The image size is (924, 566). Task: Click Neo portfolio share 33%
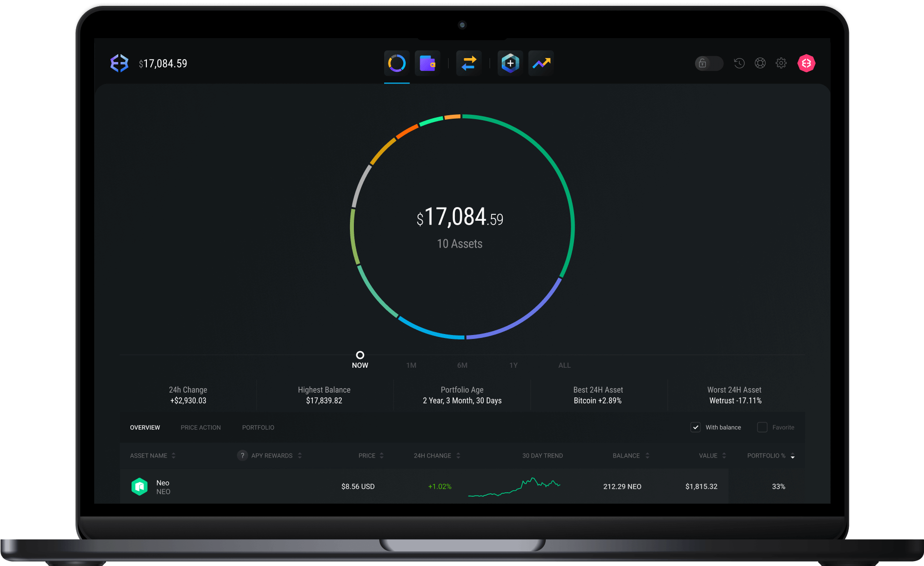(x=779, y=486)
